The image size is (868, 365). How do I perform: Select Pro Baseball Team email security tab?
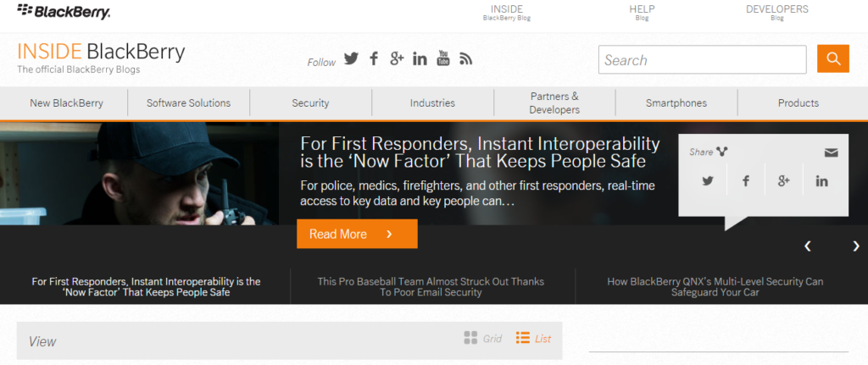tap(431, 286)
